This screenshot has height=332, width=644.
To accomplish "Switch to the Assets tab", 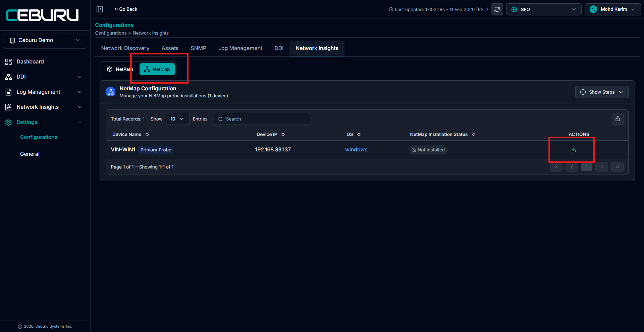I will (x=170, y=48).
